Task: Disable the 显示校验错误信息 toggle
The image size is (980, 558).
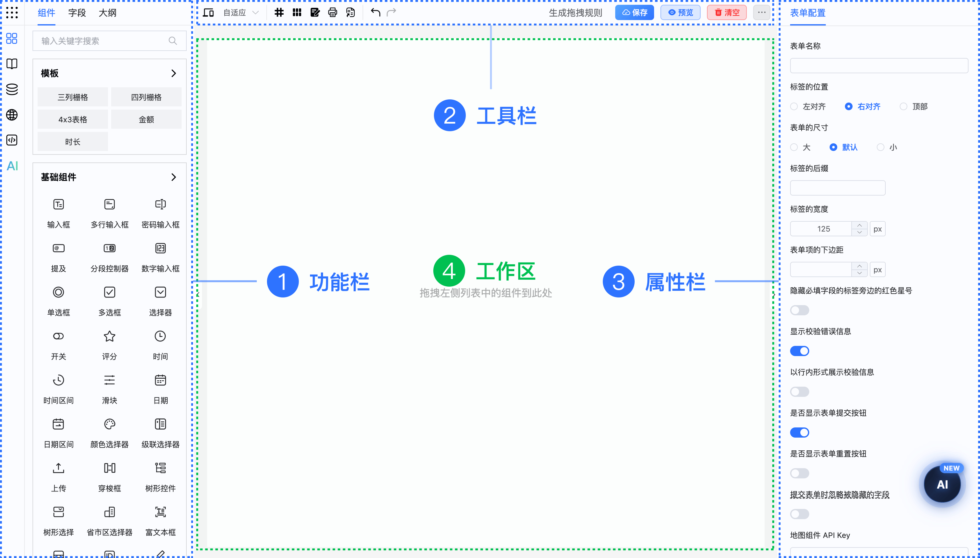Action: click(x=799, y=351)
